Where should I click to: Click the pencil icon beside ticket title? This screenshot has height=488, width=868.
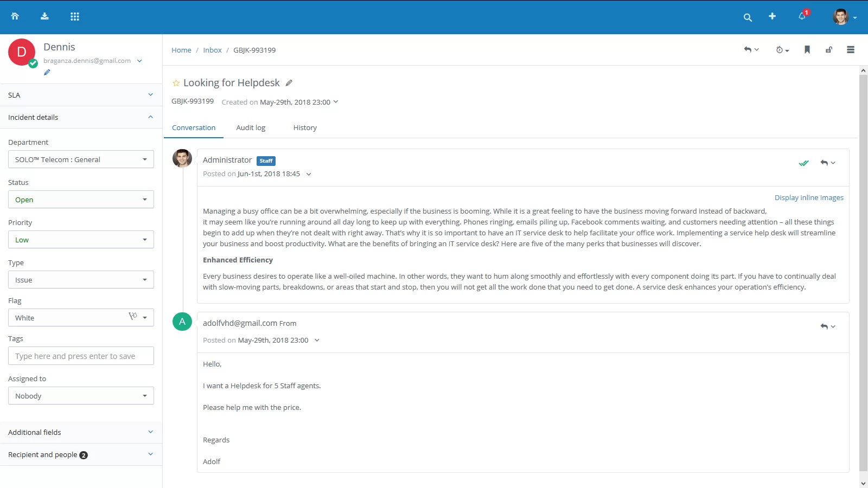click(x=289, y=83)
